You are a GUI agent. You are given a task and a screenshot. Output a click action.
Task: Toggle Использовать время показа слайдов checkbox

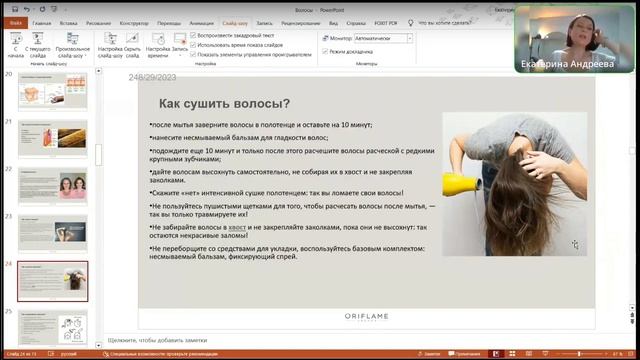pyautogui.click(x=193, y=45)
